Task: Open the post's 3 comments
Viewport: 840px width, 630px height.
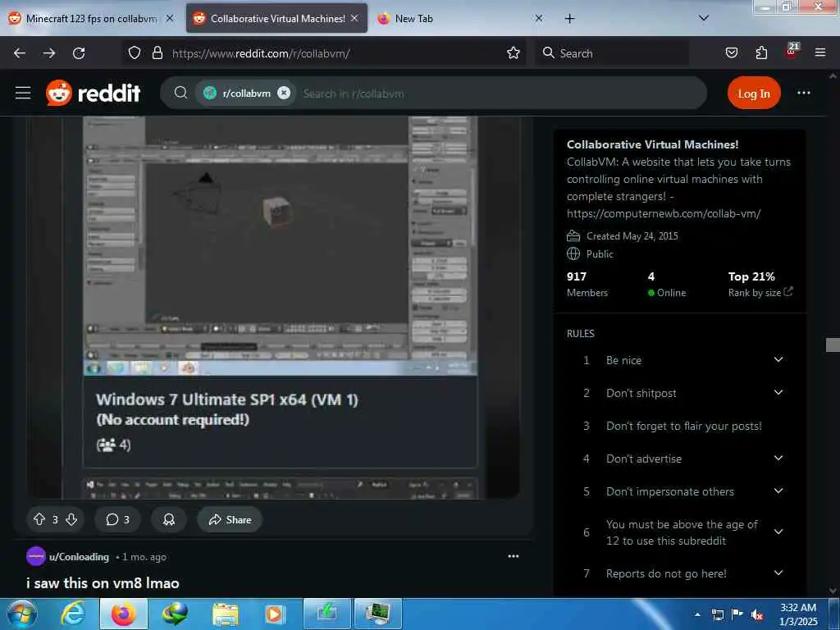Action: tap(117, 519)
